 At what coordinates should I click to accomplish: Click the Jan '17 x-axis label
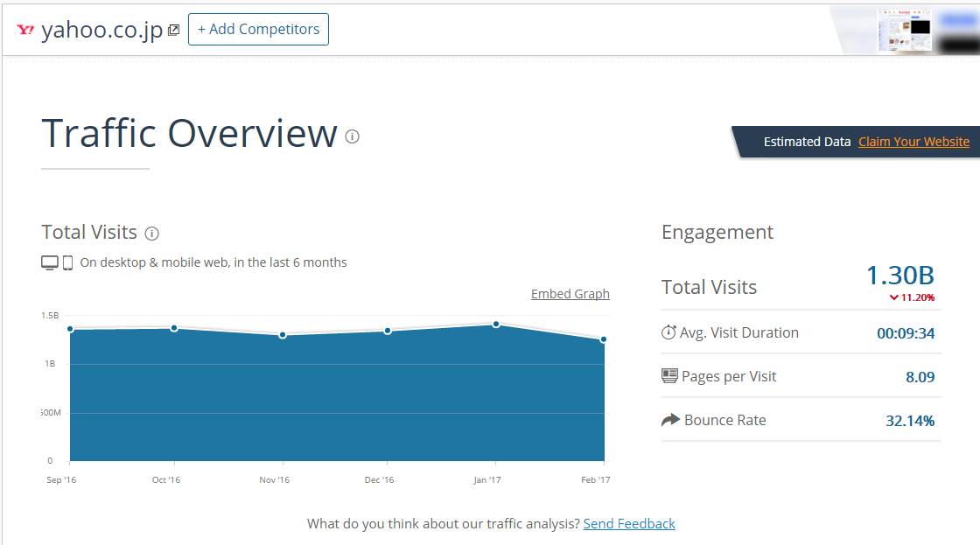coord(486,480)
